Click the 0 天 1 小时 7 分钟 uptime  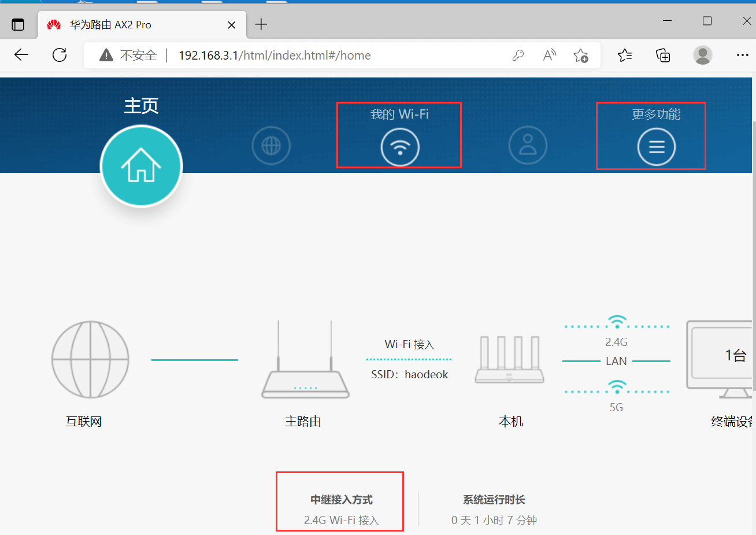click(x=494, y=520)
